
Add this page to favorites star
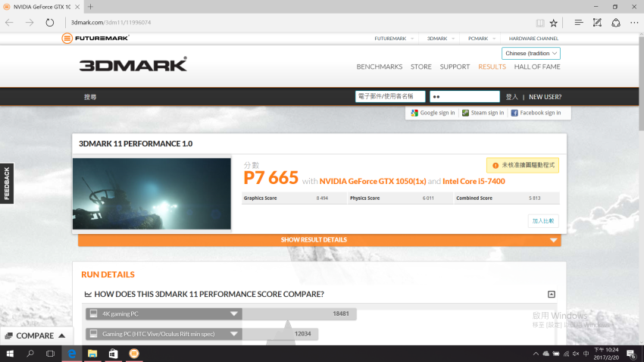[x=554, y=23]
